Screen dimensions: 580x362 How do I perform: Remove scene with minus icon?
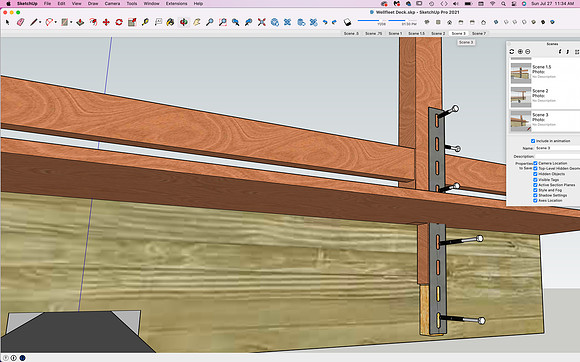click(528, 52)
